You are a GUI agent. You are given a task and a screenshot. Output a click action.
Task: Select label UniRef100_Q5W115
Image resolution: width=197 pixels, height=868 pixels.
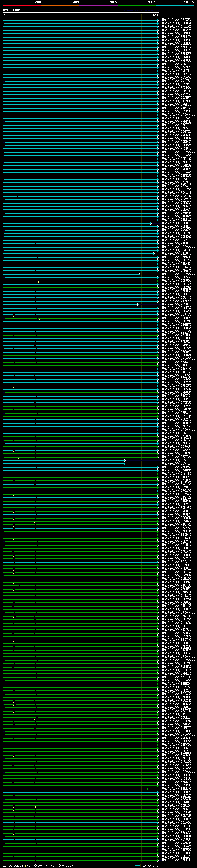176,64
